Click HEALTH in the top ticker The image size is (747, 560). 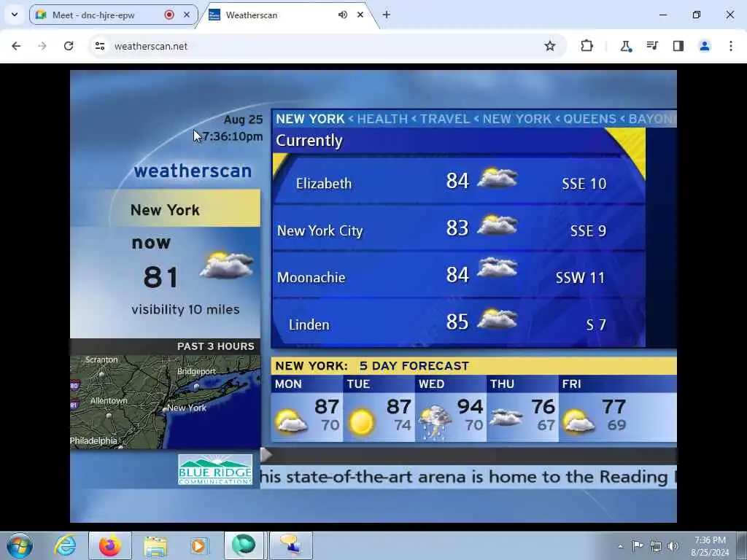point(382,119)
